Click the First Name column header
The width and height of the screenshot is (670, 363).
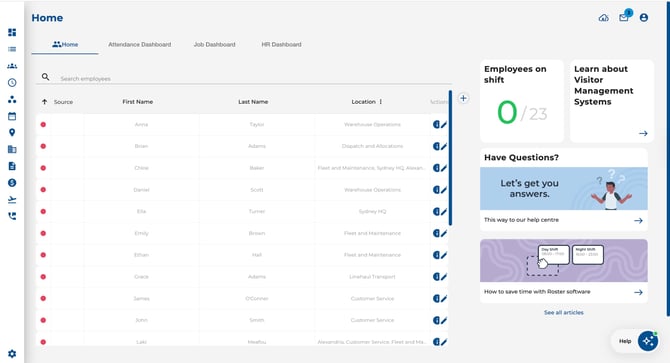tap(138, 102)
